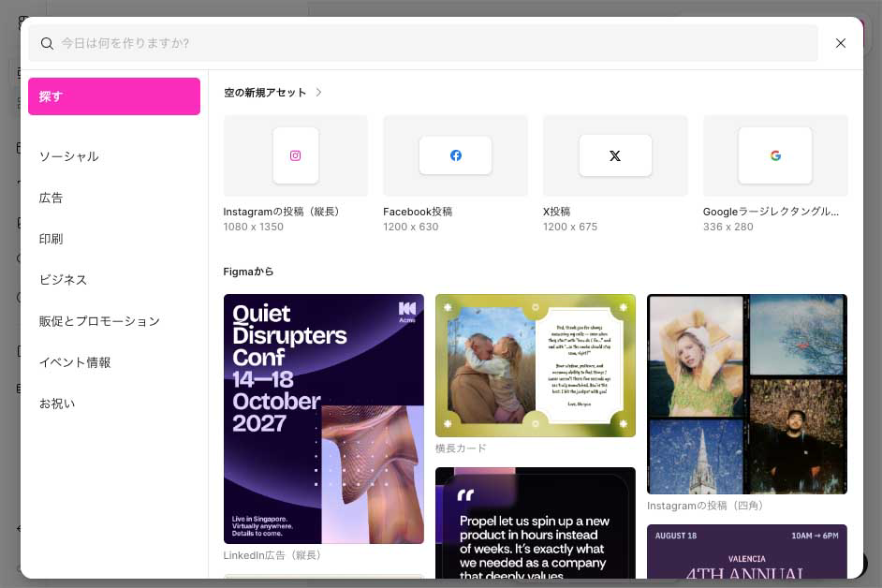Select the 探す tab in sidebar

click(114, 96)
